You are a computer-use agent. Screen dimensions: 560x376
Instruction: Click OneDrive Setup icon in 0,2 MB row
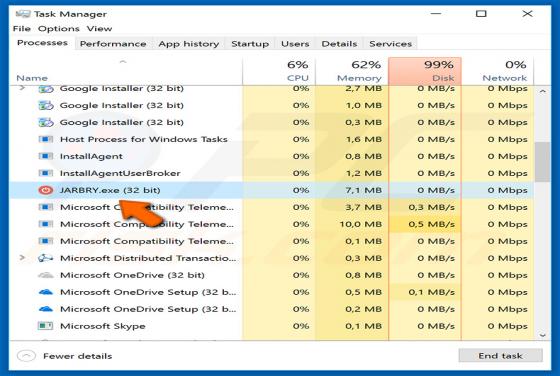(x=46, y=309)
